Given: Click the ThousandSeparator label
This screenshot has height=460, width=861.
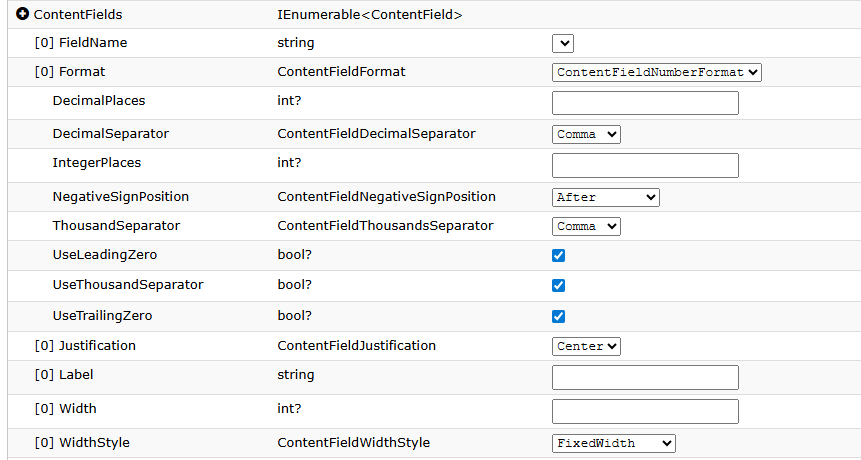Looking at the screenshot, I should coord(116,226).
